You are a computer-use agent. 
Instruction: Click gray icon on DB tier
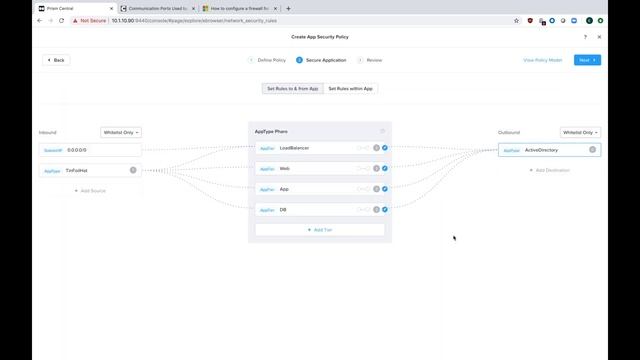click(x=376, y=209)
